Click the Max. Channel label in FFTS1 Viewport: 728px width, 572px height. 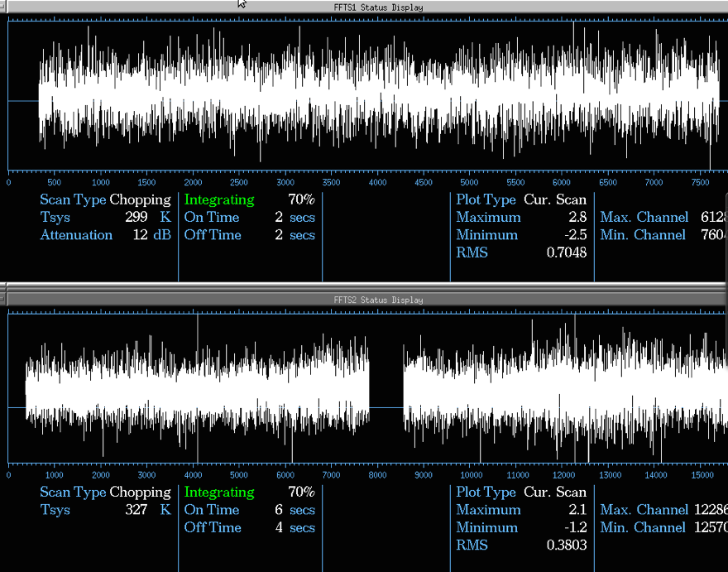644,218
